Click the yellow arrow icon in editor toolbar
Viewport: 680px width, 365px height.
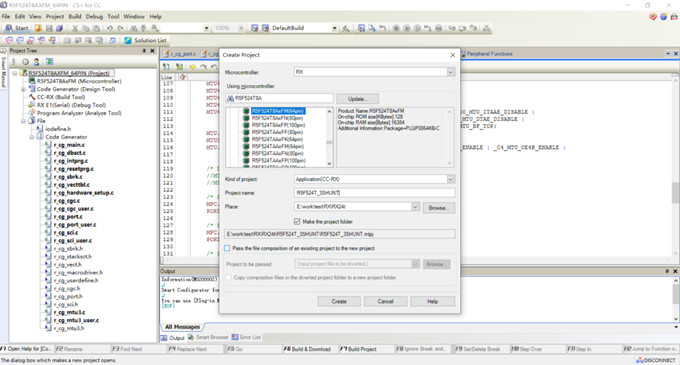pos(192,67)
